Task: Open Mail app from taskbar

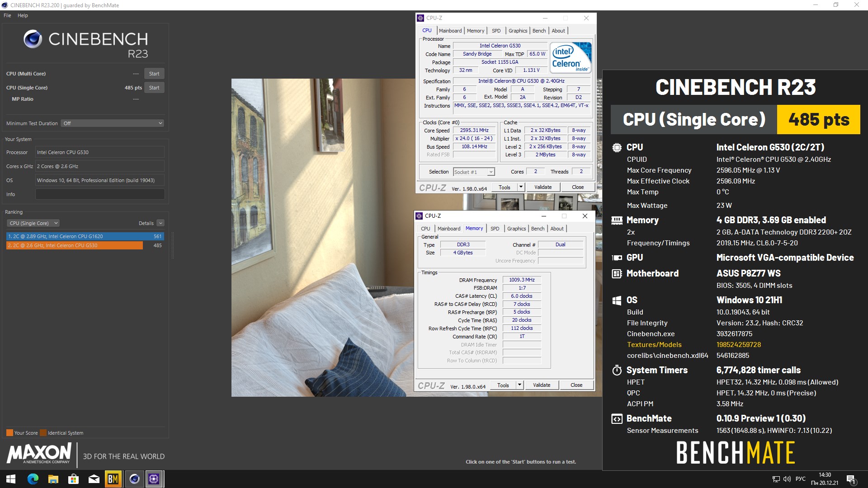Action: (94, 479)
